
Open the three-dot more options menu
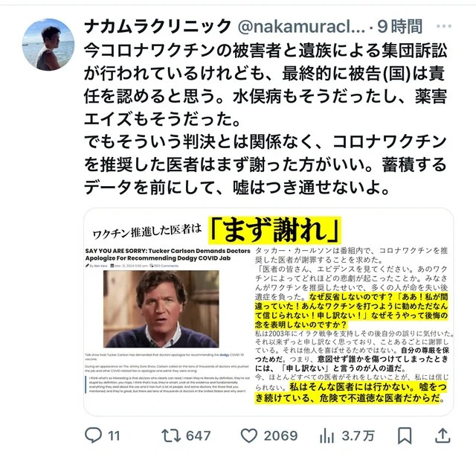click(444, 26)
